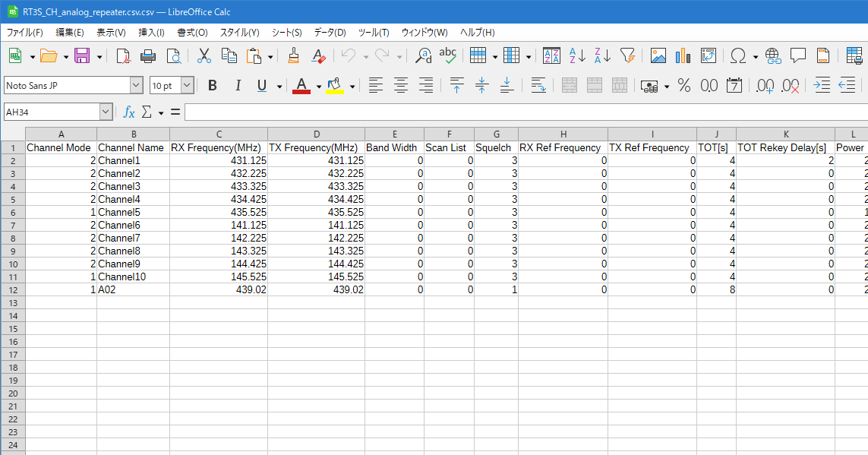Click the Save document icon
868x455 pixels.
point(82,56)
